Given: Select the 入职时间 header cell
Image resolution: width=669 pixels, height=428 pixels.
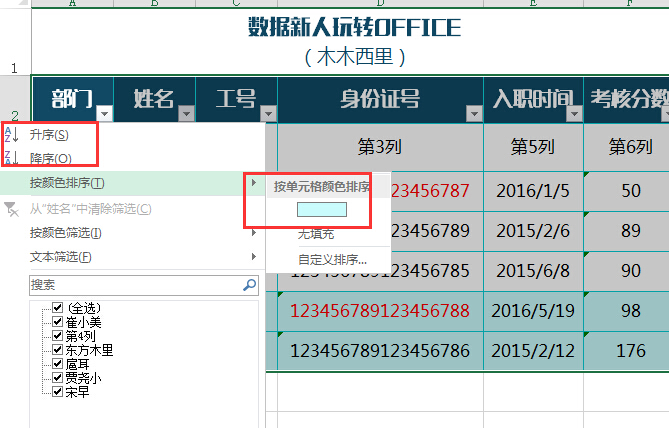Looking at the screenshot, I should click(533, 100).
